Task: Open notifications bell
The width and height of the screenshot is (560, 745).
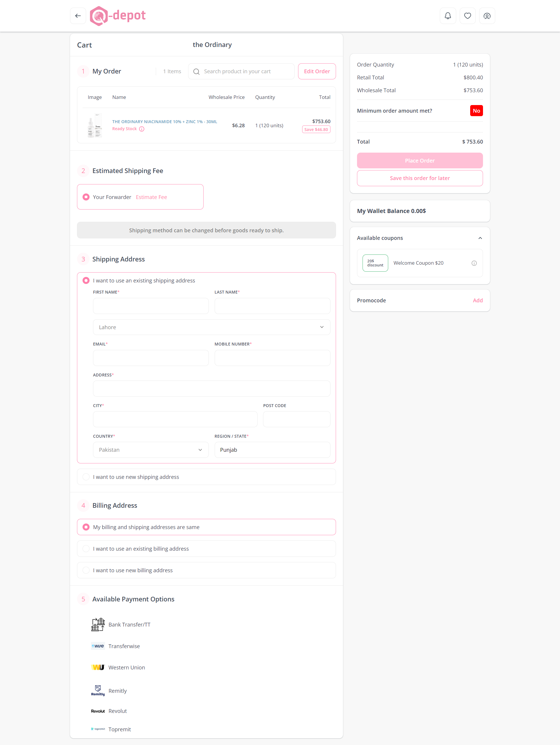Action: (448, 16)
